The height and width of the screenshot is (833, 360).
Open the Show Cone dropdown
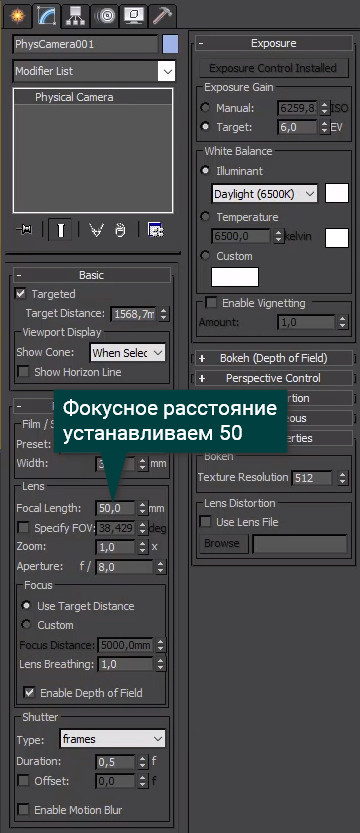tap(128, 353)
